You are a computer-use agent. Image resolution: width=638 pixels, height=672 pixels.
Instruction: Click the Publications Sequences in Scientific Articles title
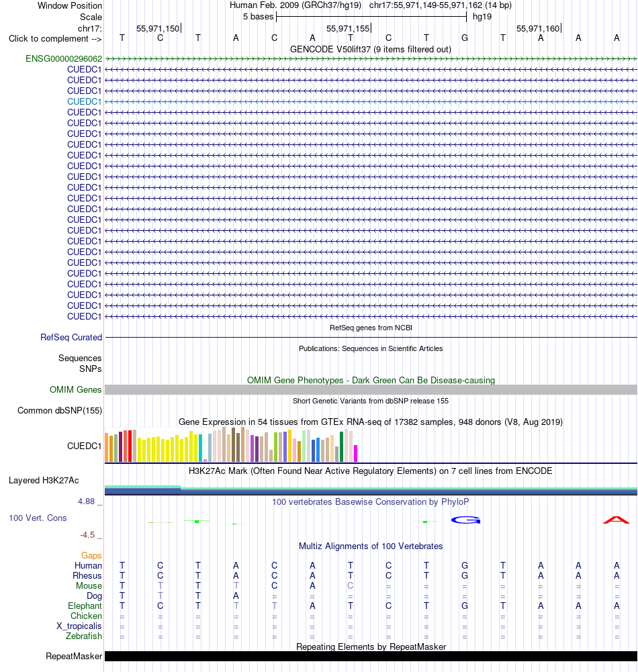pyautogui.click(x=371, y=348)
